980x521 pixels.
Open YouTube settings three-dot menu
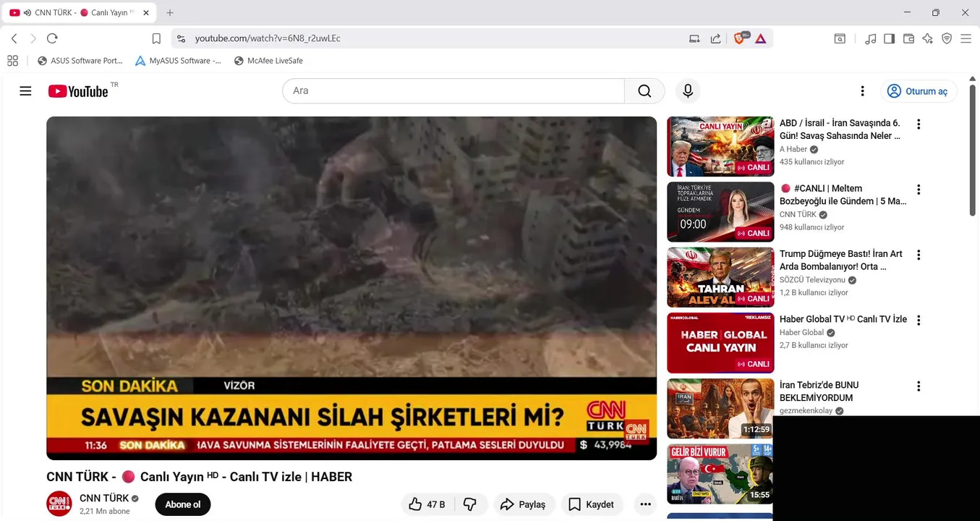click(x=862, y=91)
